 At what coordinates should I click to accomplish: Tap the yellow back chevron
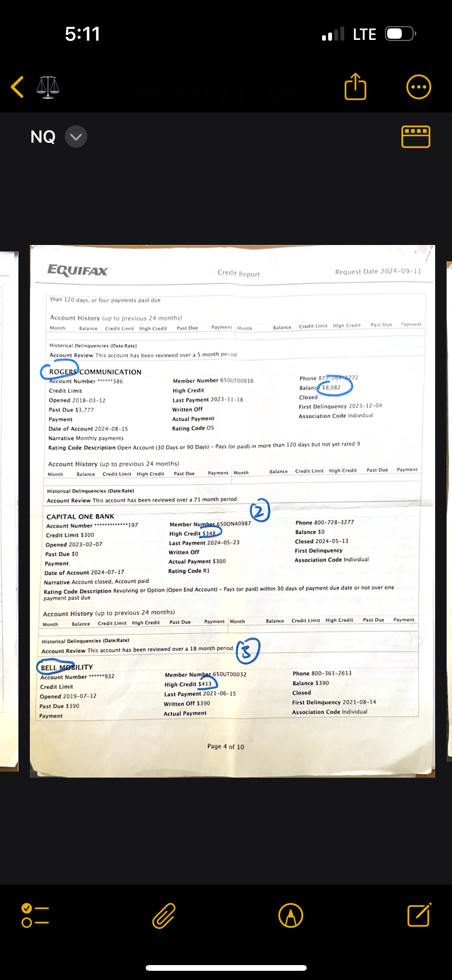(18, 87)
